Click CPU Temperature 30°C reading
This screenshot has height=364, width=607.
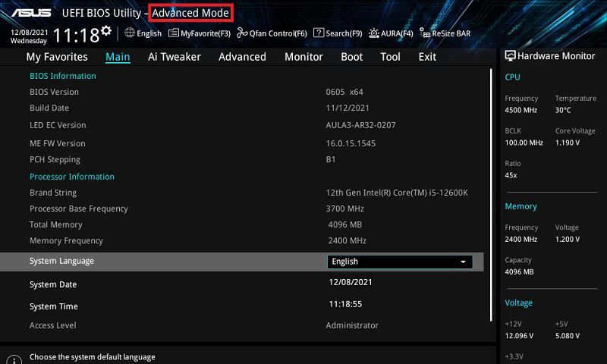pos(563,110)
